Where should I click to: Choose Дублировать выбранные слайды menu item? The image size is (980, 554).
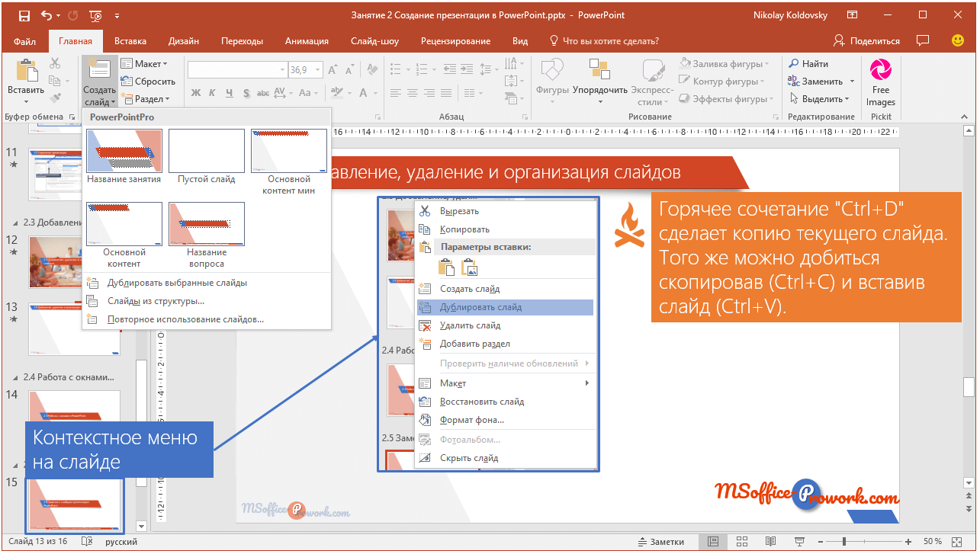206,283
